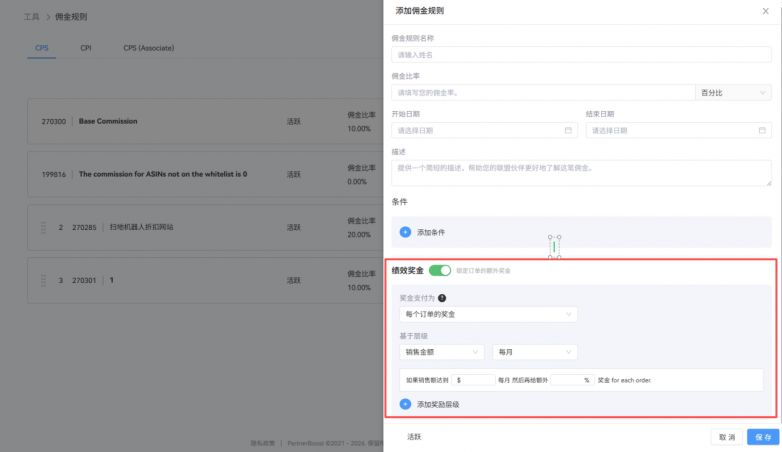Open the 结束日期 calendar icon
This screenshot has width=782, height=452.
[x=761, y=130]
